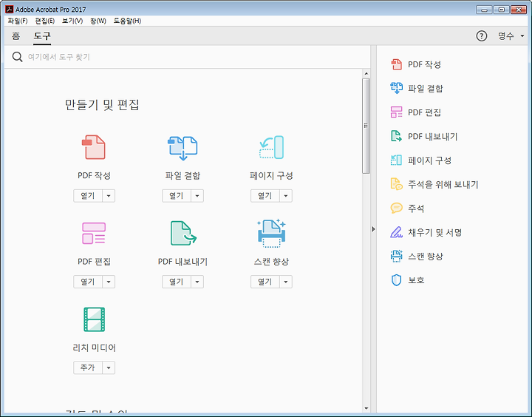
Task: Click the Adobe Acrobat logo in the title bar
Action: pyautogui.click(x=9, y=9)
